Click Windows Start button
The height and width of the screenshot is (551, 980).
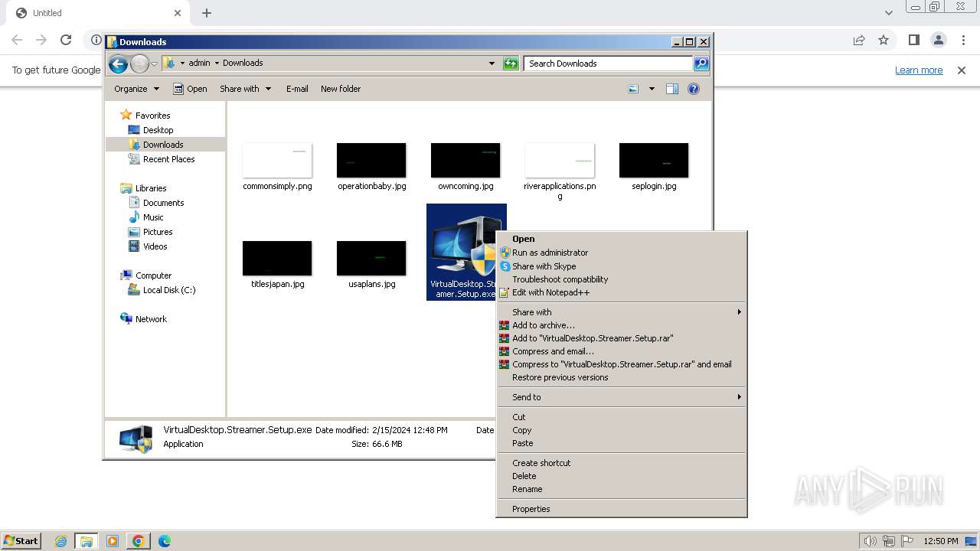point(21,540)
